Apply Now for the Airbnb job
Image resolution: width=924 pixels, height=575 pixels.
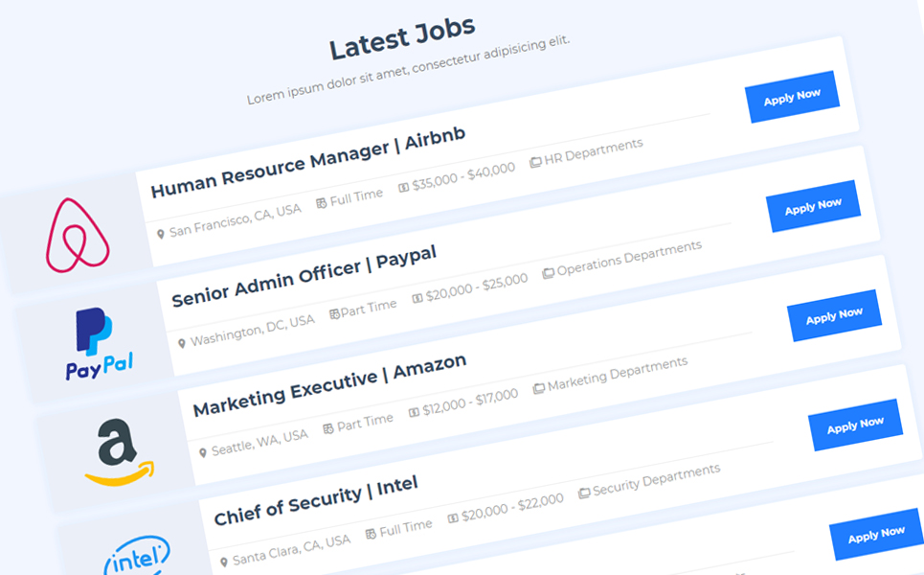click(x=793, y=97)
